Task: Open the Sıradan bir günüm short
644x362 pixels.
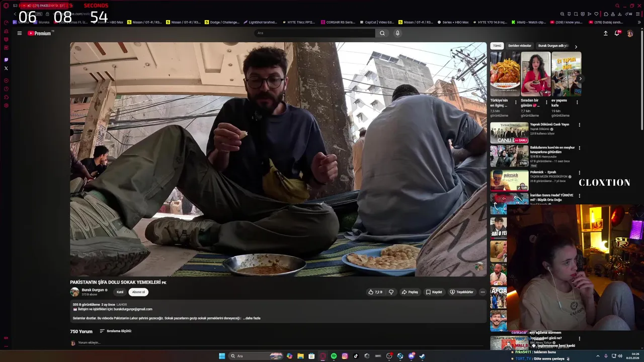Action: tap(536, 74)
